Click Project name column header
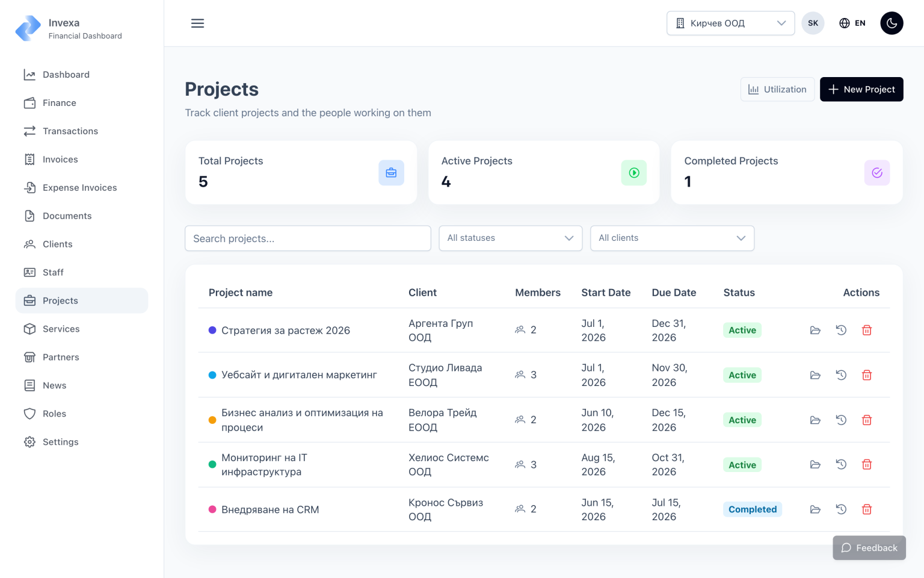The height and width of the screenshot is (578, 924). tap(241, 293)
